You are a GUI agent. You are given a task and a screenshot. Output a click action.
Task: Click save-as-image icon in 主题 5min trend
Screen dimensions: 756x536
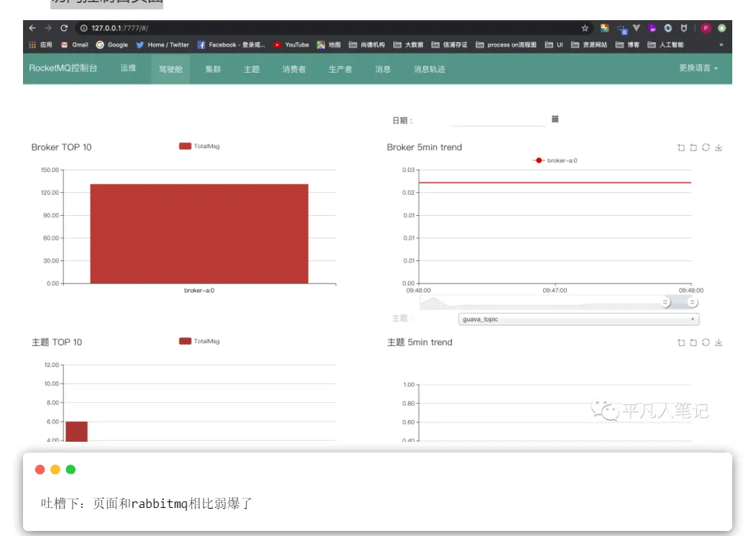coord(719,342)
